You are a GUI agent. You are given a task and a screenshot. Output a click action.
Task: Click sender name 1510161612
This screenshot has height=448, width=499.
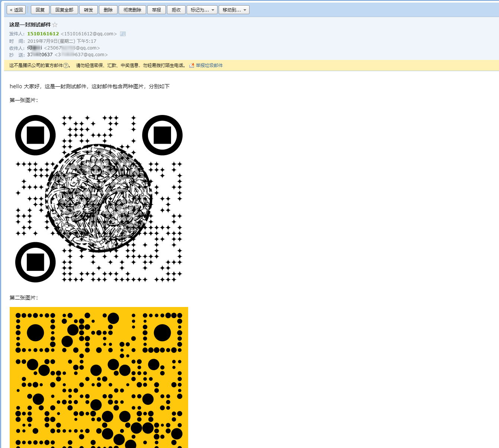pyautogui.click(x=43, y=34)
